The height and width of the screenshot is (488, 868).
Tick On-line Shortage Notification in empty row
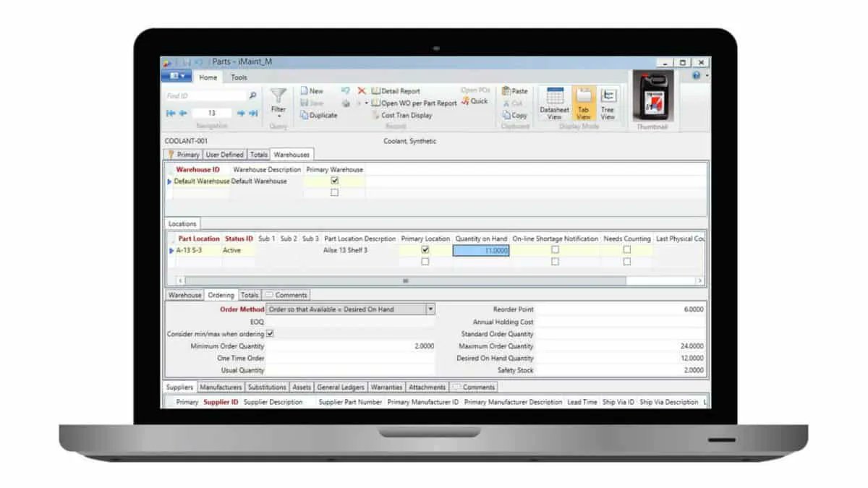[x=555, y=262]
